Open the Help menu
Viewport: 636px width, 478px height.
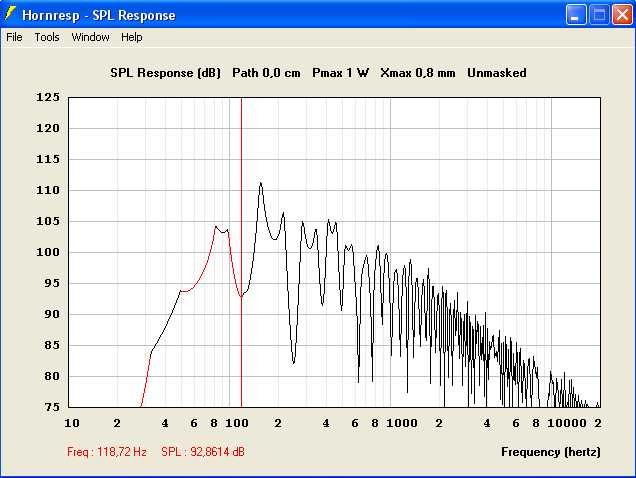(x=132, y=37)
